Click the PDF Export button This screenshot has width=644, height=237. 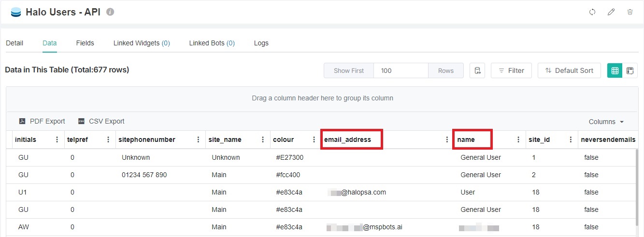pyautogui.click(x=42, y=121)
